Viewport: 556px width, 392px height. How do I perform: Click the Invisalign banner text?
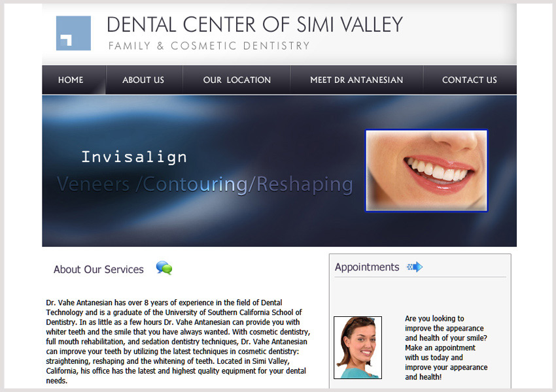(x=134, y=157)
